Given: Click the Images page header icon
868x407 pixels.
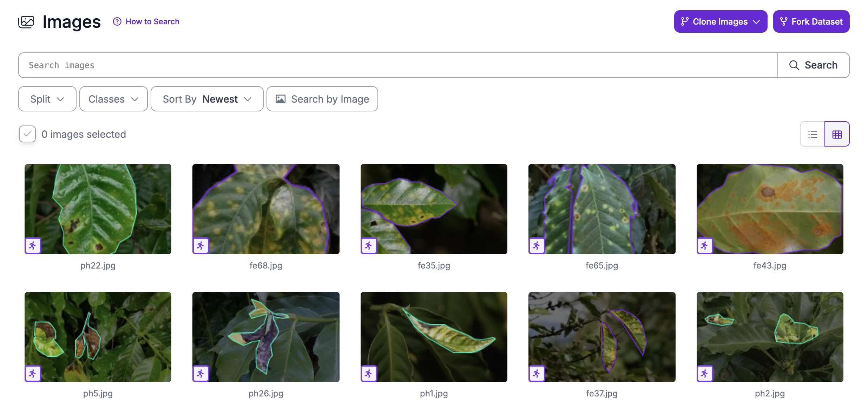Looking at the screenshot, I should [x=27, y=22].
